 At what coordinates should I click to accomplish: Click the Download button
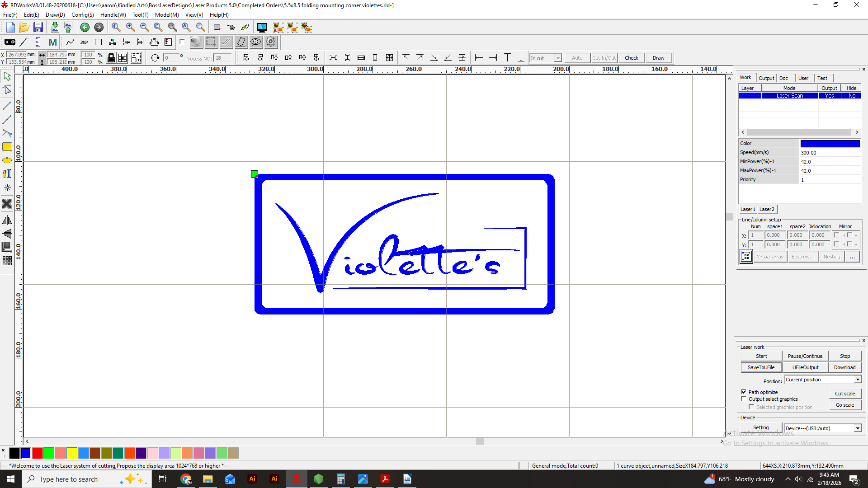click(844, 367)
